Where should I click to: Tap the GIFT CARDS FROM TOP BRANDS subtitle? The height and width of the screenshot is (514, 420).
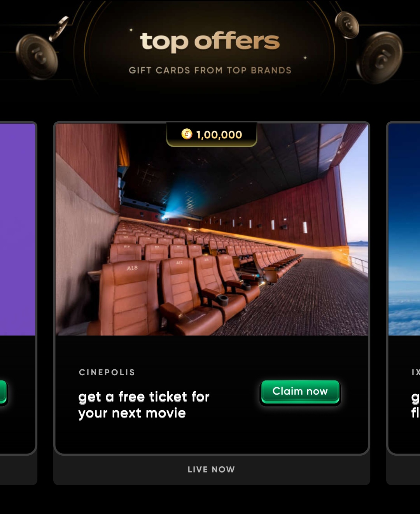pyautogui.click(x=210, y=70)
